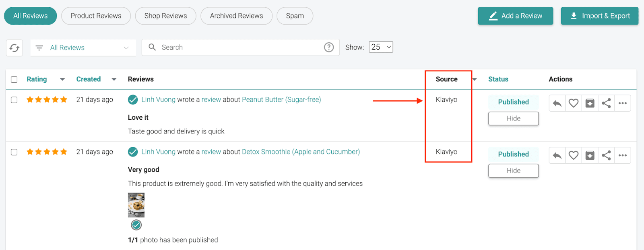The height and width of the screenshot is (250, 644).
Task: Open the All Reviews filter dropdown
Action: [x=83, y=48]
